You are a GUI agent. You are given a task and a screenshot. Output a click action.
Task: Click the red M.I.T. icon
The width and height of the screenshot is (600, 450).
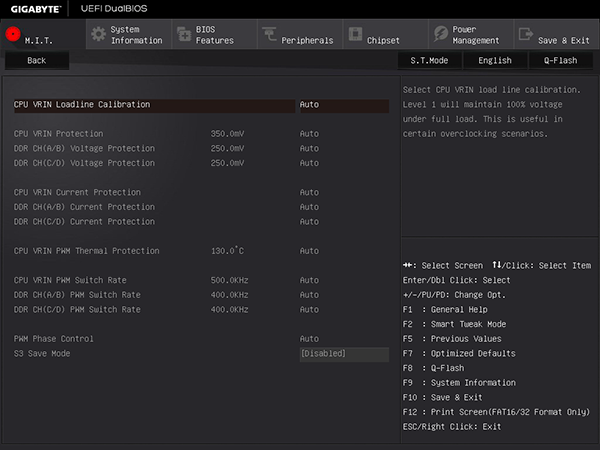[x=13, y=33]
